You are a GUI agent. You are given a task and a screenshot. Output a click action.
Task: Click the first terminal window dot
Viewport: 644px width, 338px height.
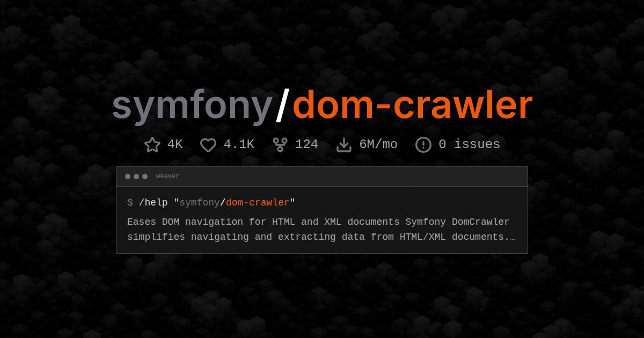point(128,177)
